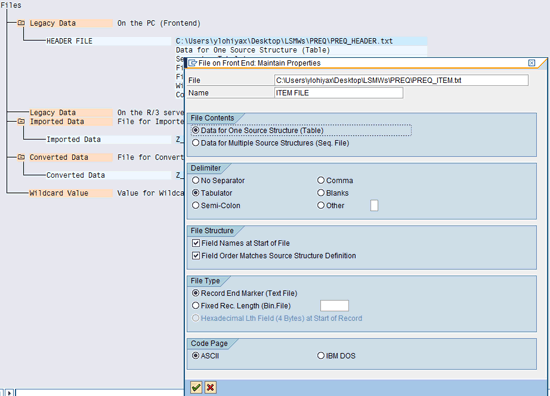
Task: Toggle Field Names at Start of File
Action: [x=196, y=243]
